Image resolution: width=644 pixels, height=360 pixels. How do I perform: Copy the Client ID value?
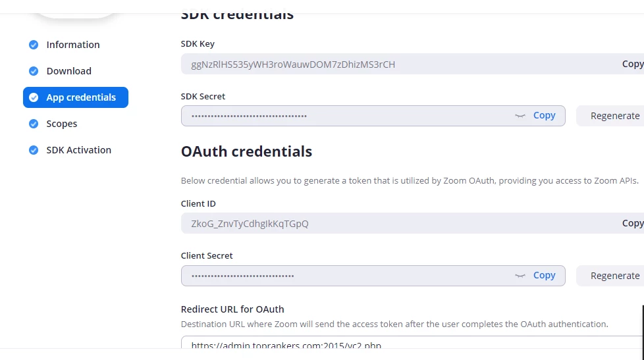[x=632, y=223]
